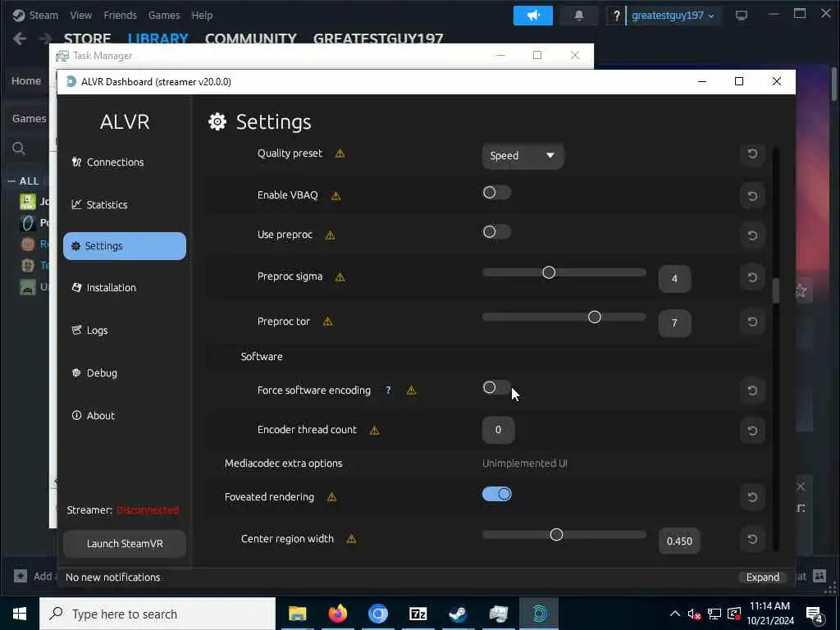This screenshot has height=630, width=840.
Task: Click the muted volume tray icon
Action: pyautogui.click(x=695, y=614)
